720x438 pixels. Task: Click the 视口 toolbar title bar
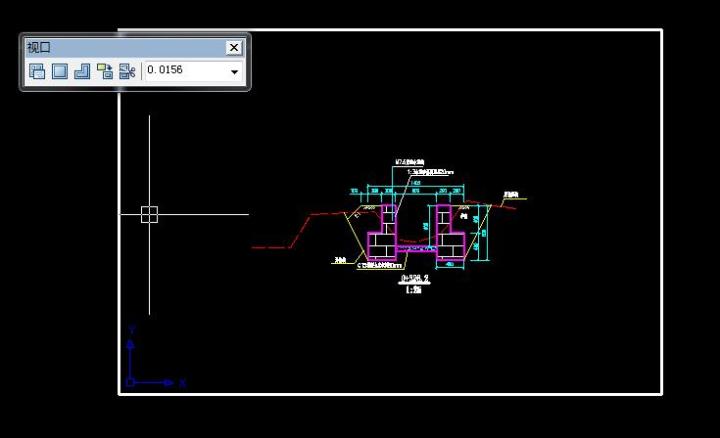[x=120, y=47]
